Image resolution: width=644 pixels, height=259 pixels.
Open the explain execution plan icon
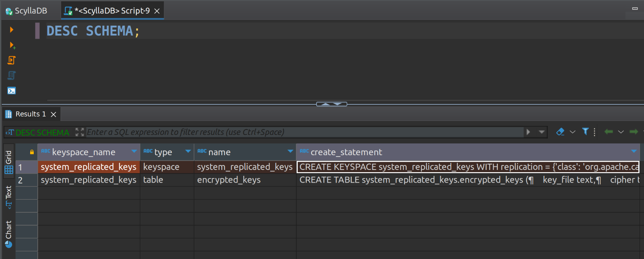point(12,76)
